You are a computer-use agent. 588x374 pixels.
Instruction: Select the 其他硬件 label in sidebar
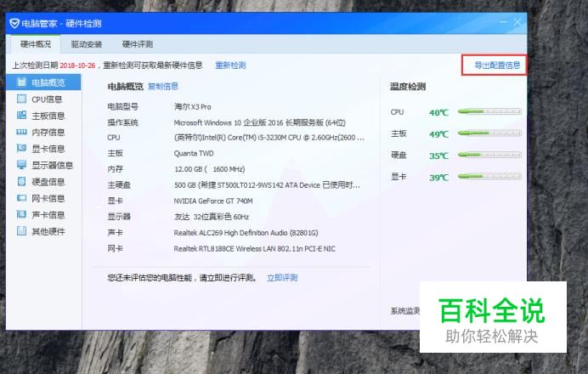click(48, 231)
